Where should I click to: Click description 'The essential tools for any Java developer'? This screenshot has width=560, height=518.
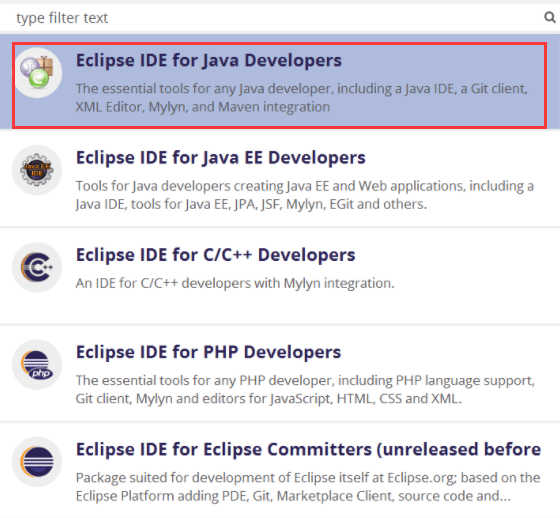pos(301,98)
